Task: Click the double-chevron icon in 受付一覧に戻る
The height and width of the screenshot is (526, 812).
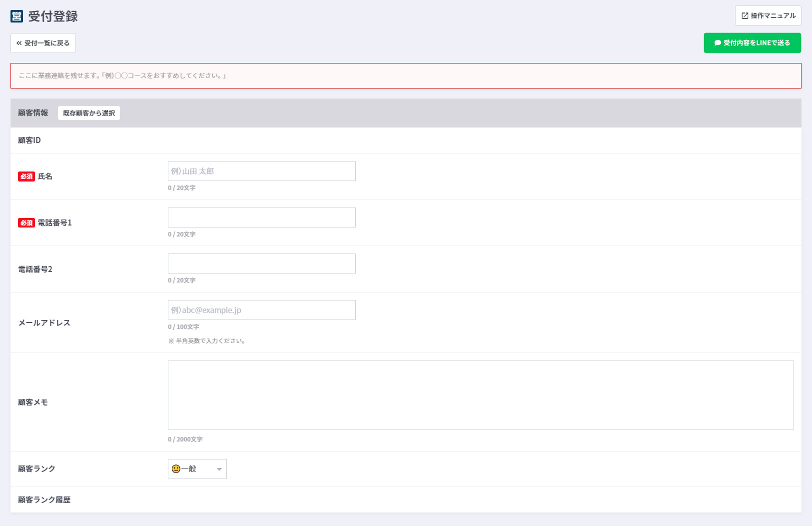Action: point(19,43)
